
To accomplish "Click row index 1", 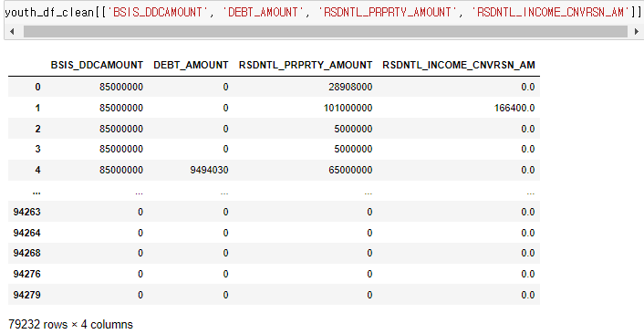I will (x=37, y=108).
